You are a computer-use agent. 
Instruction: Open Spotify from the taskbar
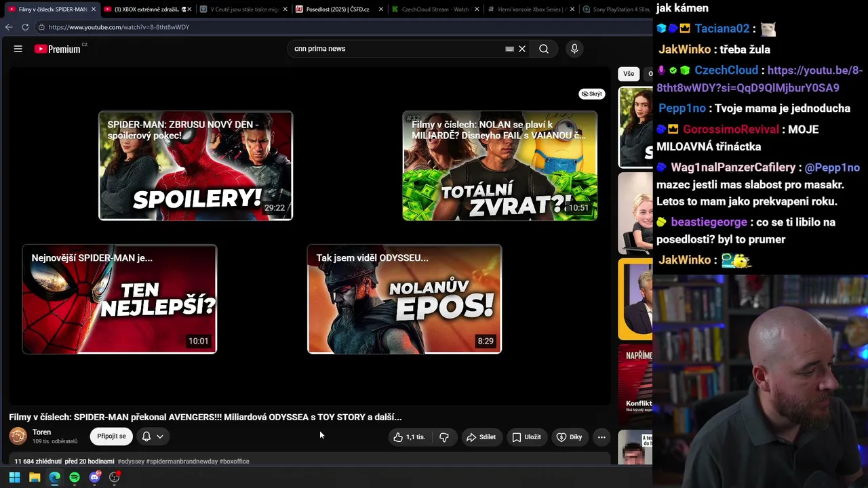pos(75,477)
